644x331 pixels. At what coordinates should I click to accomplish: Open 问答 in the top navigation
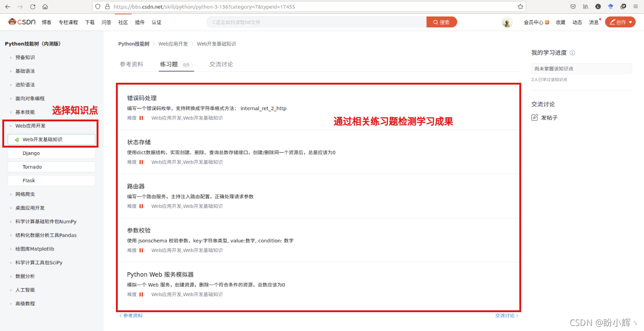pos(106,22)
